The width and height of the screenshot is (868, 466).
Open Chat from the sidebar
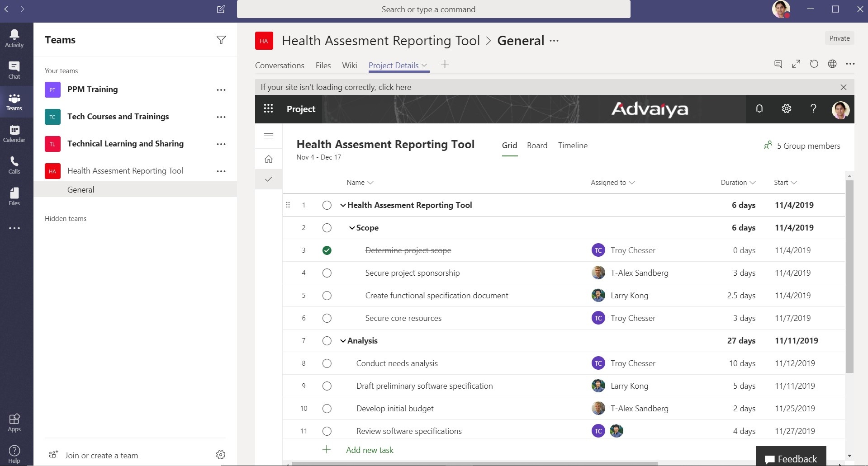(14, 70)
